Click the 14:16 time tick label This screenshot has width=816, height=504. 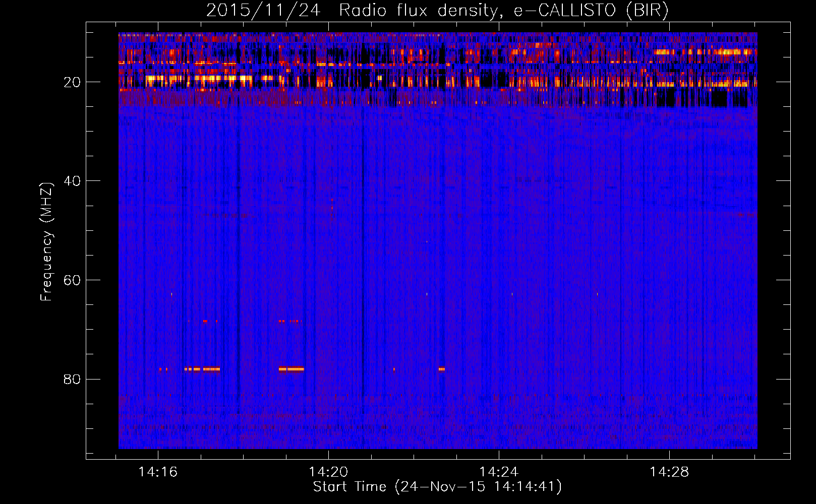pyautogui.click(x=158, y=472)
